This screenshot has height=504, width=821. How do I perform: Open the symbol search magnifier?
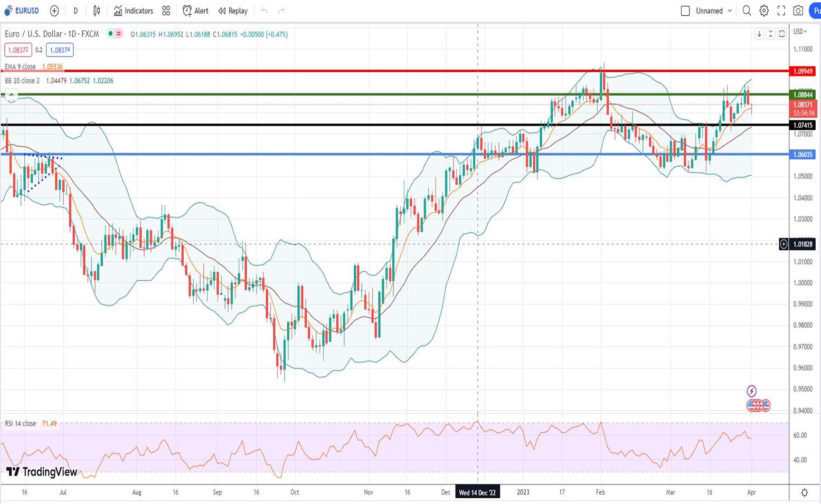click(x=747, y=11)
